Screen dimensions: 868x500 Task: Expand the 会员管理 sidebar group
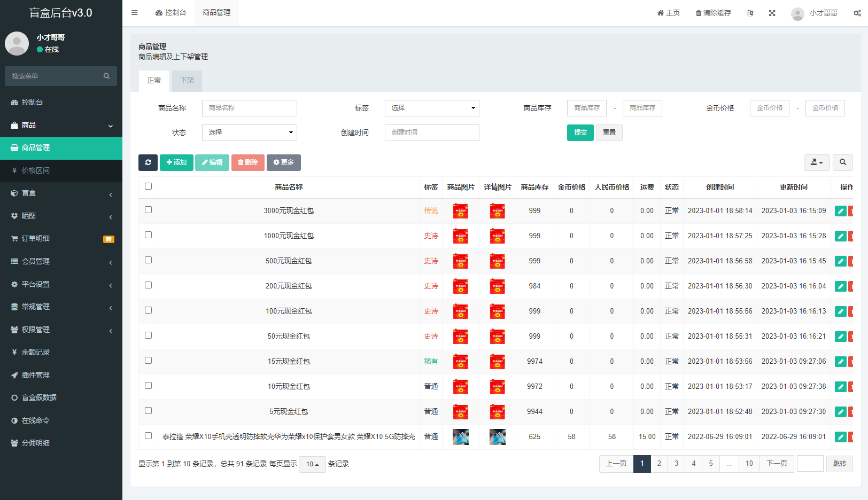tap(61, 261)
